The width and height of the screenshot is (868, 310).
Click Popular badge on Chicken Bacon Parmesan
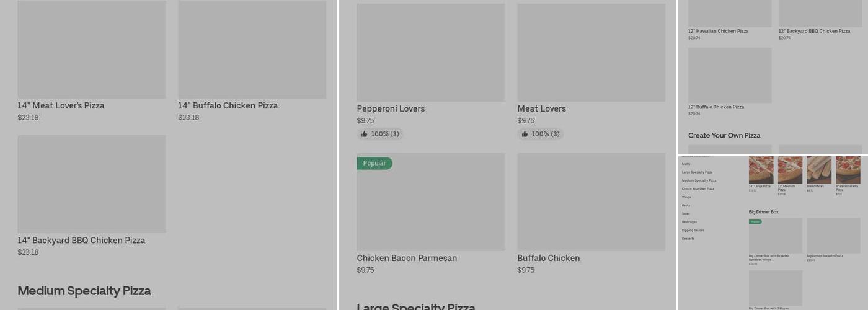point(374,163)
